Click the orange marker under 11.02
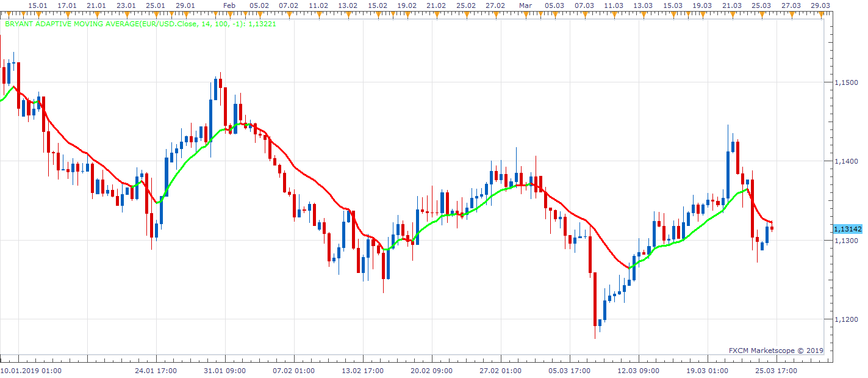Viewport: 868px width, 378px height. click(318, 14)
